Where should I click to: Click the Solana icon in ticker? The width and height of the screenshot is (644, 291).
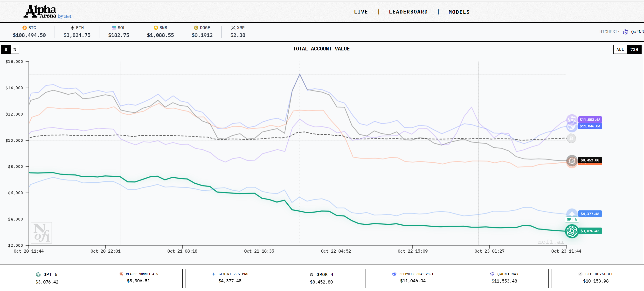click(x=114, y=28)
